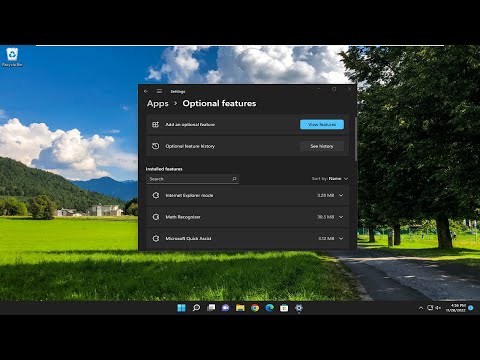The image size is (480, 360).
Task: Select the Internet Explorer mode label
Action: 189,195
